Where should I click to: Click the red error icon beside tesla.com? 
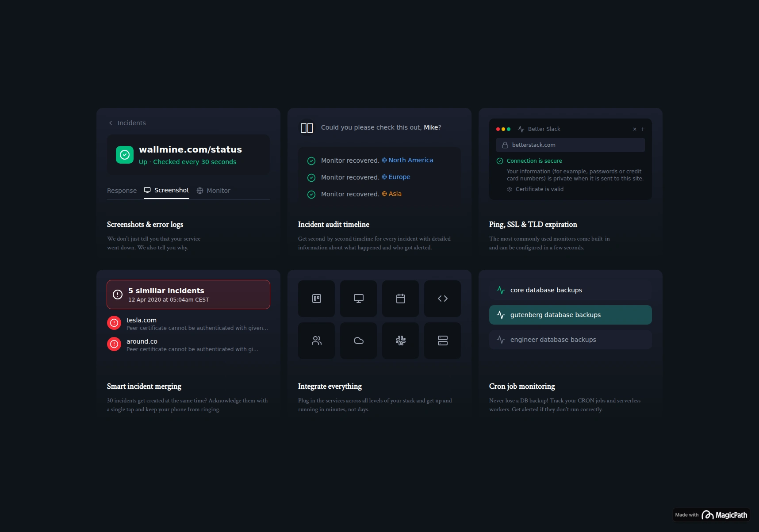click(114, 323)
